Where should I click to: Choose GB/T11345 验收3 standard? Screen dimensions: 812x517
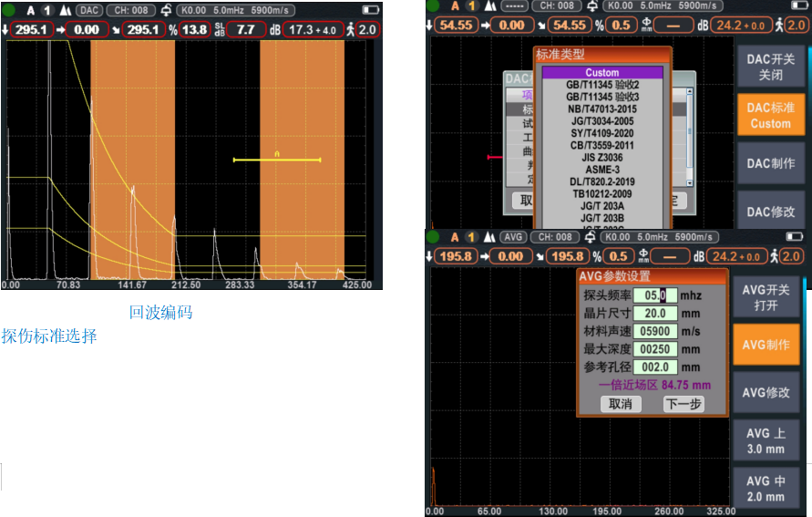tap(602, 97)
